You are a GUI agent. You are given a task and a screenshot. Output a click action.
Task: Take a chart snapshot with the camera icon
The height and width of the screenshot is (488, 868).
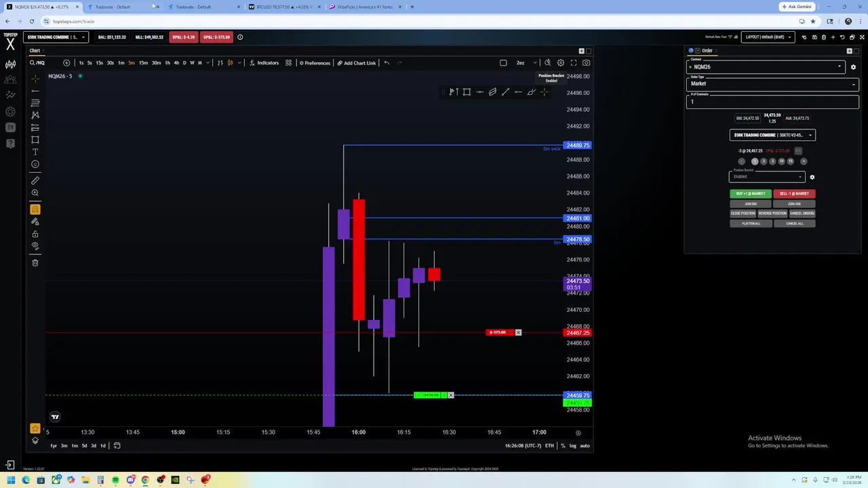tap(586, 63)
